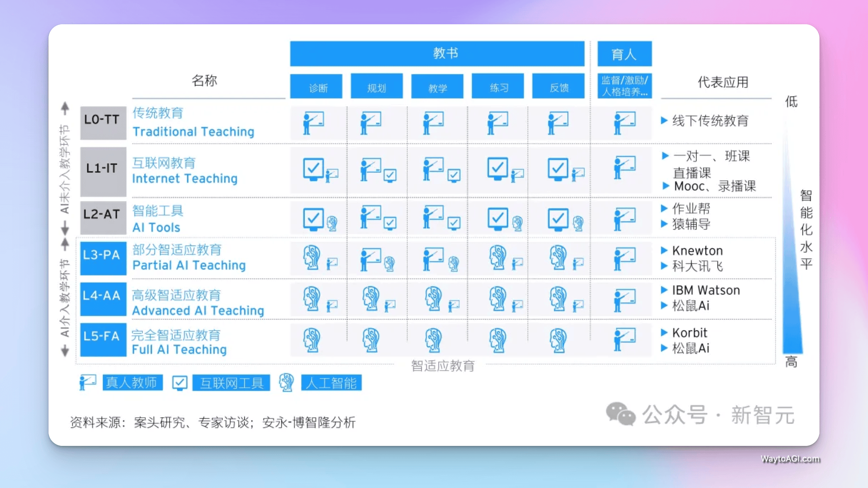Click the teacher icon in L4-AA 育人 cell
This screenshot has width=868, height=488.
click(x=625, y=300)
